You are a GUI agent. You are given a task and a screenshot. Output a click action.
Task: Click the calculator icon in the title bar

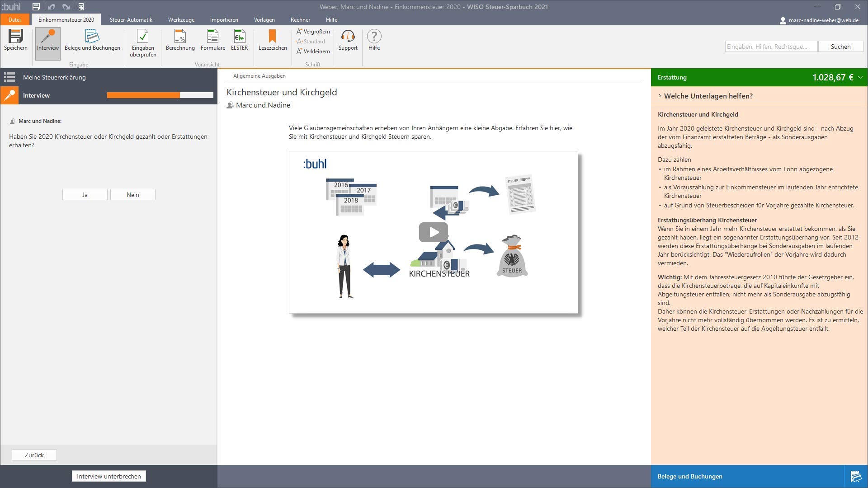coord(81,7)
